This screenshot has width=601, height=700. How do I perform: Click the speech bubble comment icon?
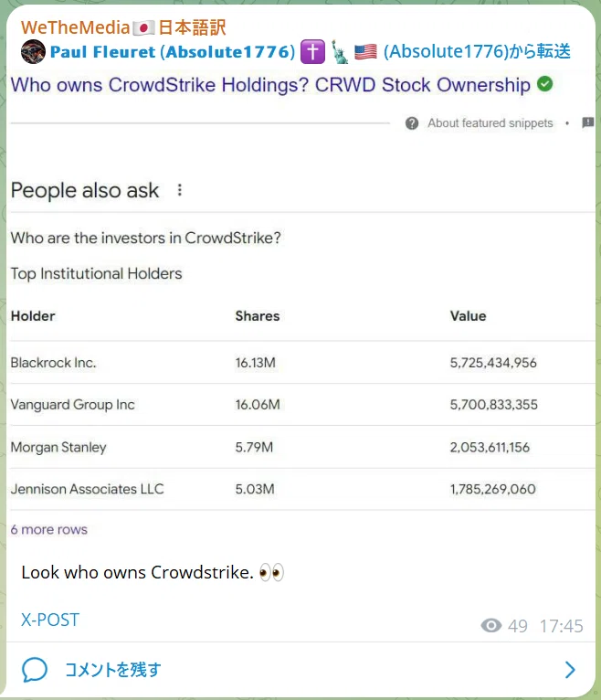click(35, 670)
